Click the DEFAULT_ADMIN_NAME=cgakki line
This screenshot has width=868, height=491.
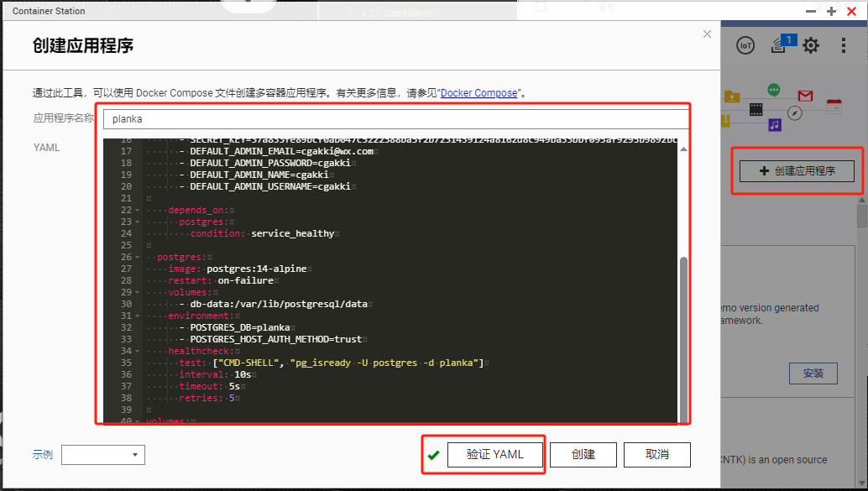259,175
